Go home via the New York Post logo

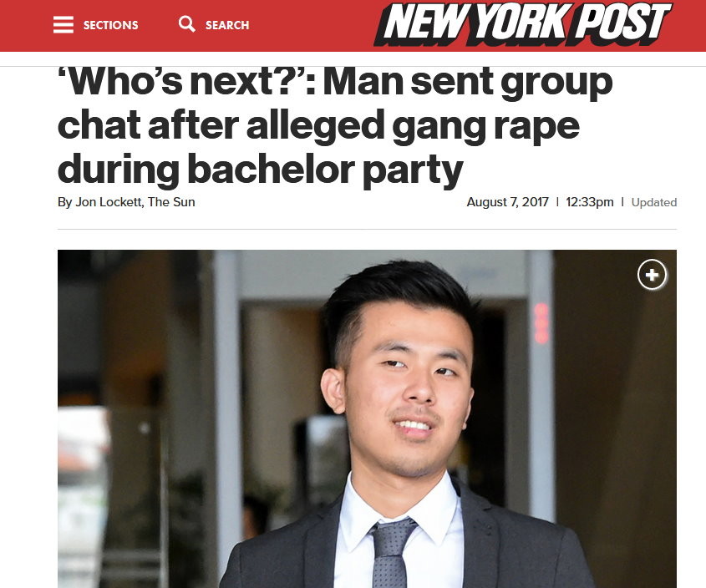coord(523,24)
